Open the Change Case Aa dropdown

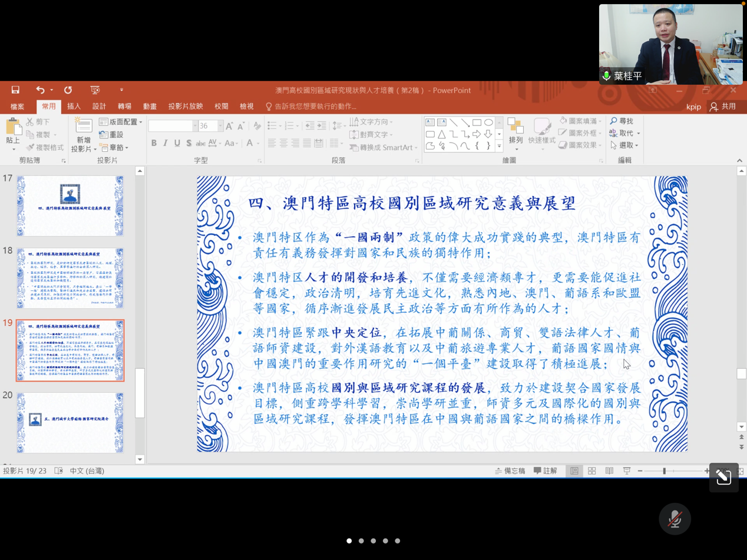coord(231,143)
